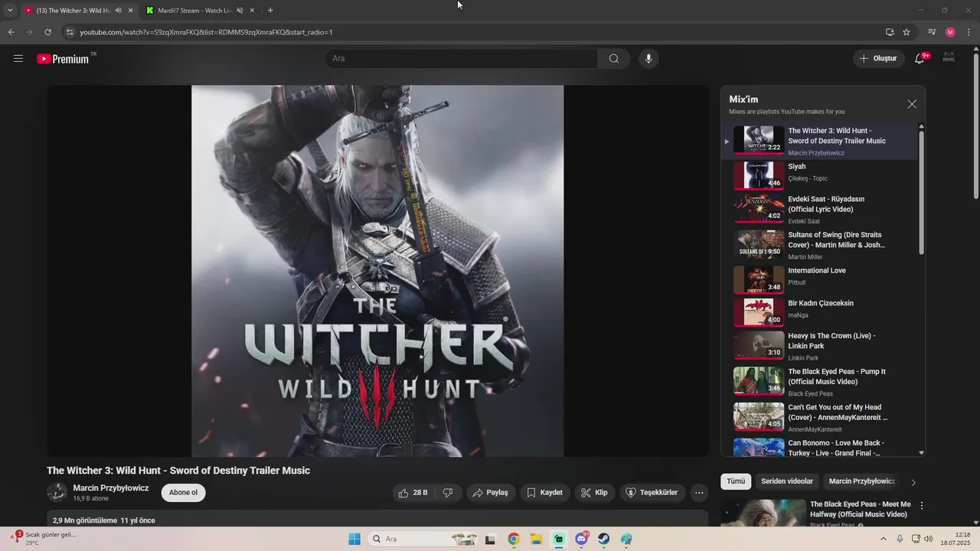Share video with Paylaş button
Screen dimensions: 980x551
(490, 493)
